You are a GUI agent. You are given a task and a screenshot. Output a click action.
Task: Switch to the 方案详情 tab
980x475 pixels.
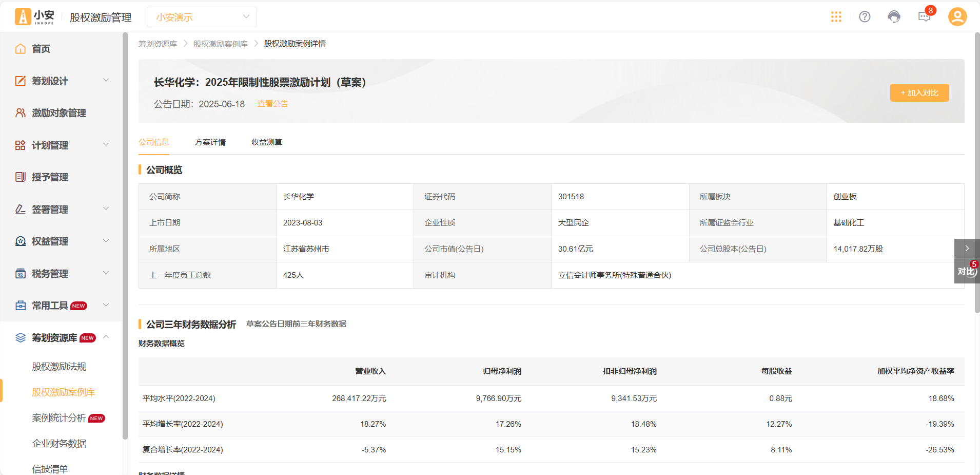tap(210, 142)
